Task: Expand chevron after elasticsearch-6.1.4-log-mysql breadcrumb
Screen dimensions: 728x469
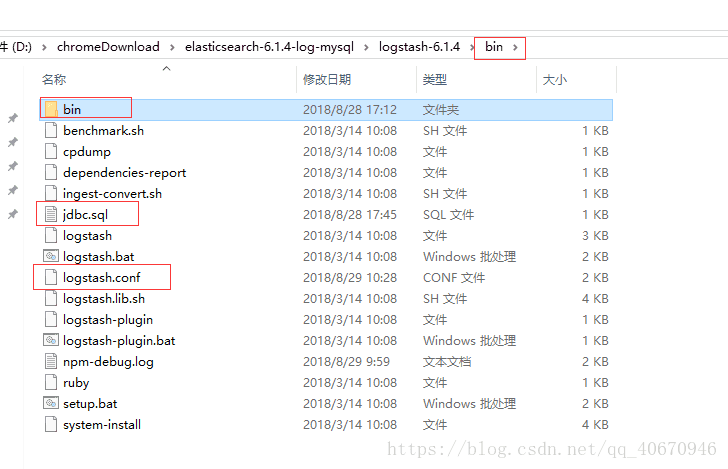Action: pos(366,47)
